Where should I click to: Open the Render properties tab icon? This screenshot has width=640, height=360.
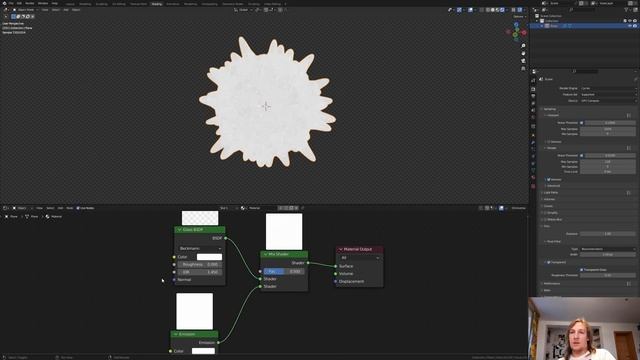point(533,89)
